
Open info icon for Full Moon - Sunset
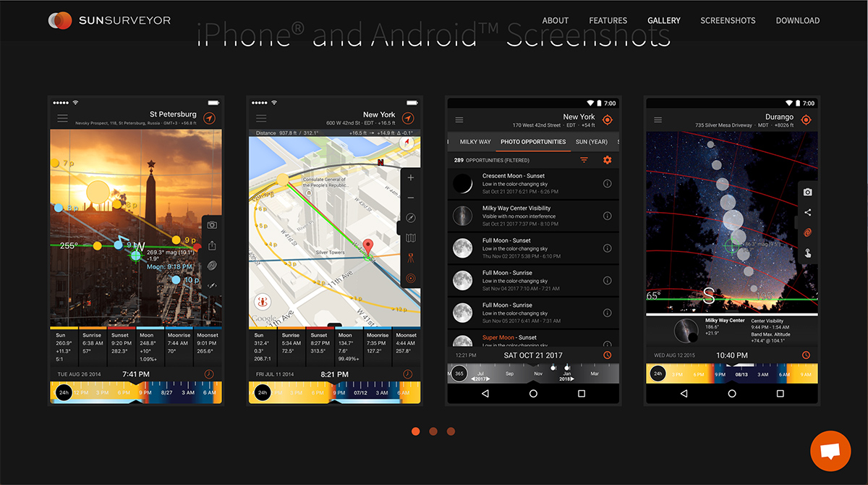pyautogui.click(x=608, y=248)
